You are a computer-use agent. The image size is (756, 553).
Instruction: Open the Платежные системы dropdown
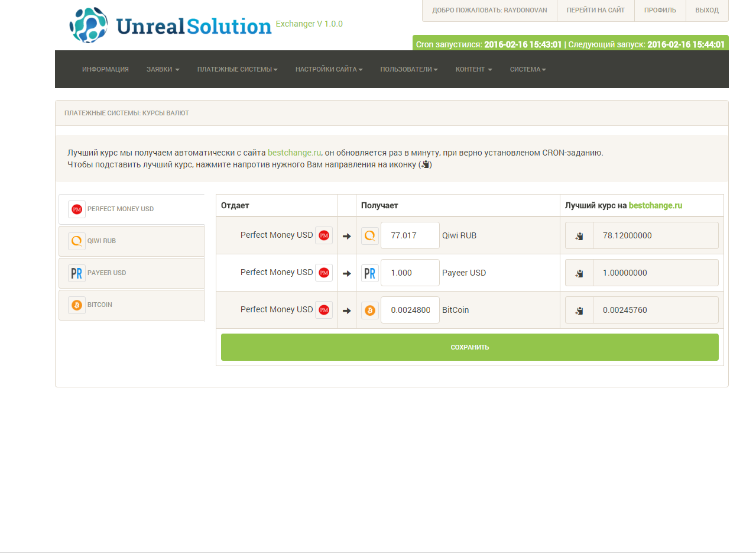[237, 69]
